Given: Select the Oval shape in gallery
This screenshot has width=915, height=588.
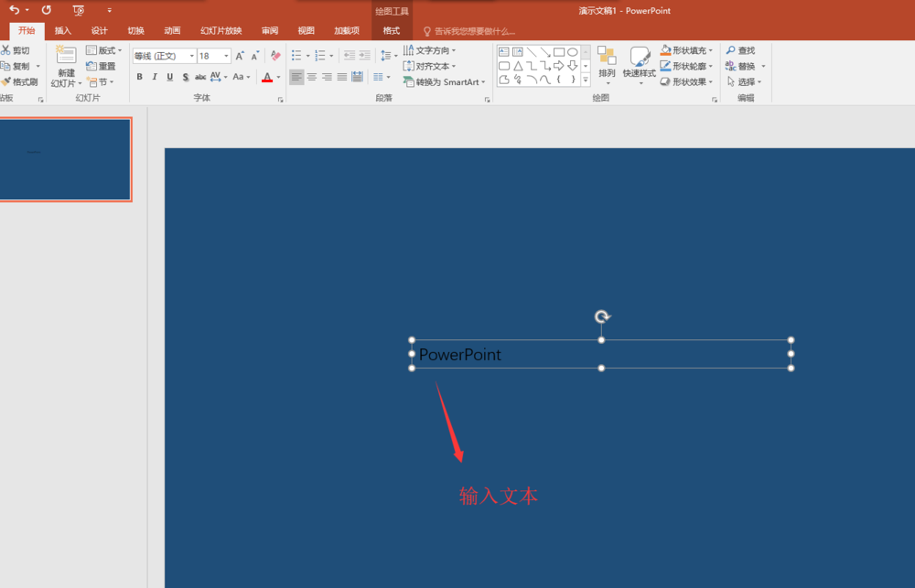Looking at the screenshot, I should click(x=573, y=52).
